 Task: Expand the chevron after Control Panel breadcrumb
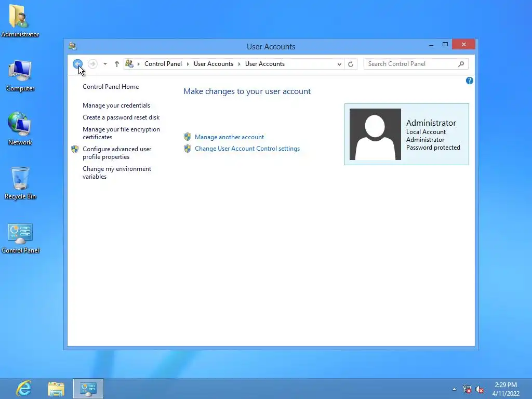(188, 64)
